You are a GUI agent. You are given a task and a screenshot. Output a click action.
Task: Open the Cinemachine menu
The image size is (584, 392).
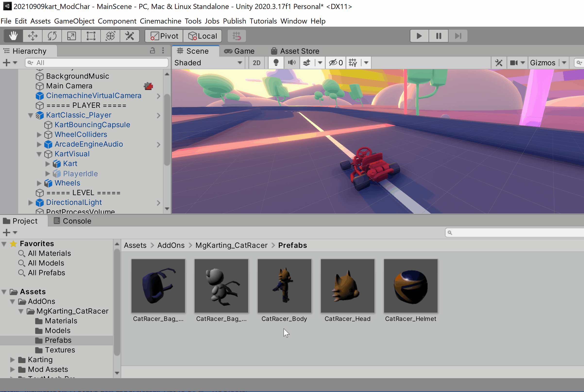pyautogui.click(x=160, y=21)
